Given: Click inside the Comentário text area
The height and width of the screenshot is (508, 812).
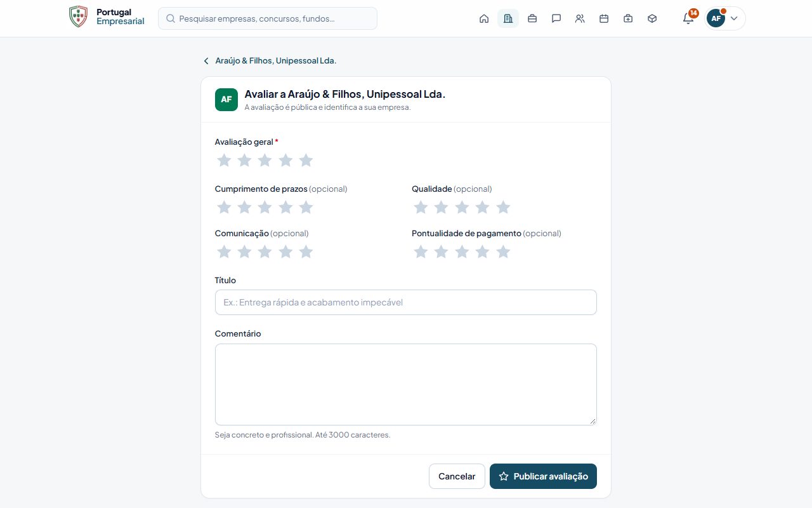Looking at the screenshot, I should tap(406, 384).
